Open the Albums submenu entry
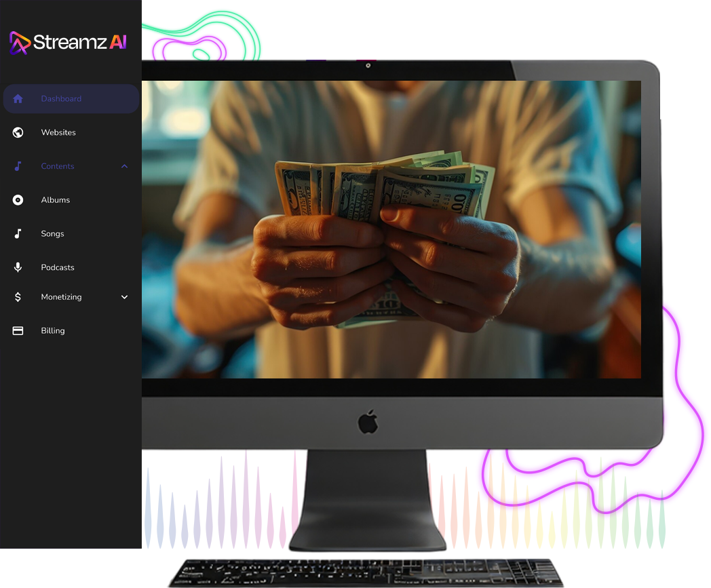Screen dimensions: 711x588 (56, 200)
